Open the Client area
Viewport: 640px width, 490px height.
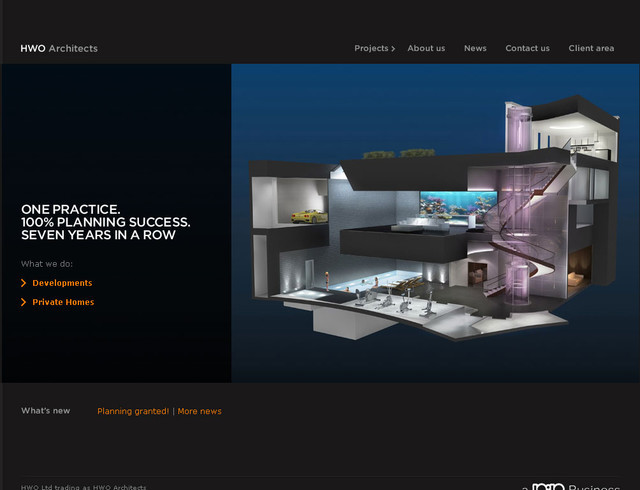[x=591, y=48]
